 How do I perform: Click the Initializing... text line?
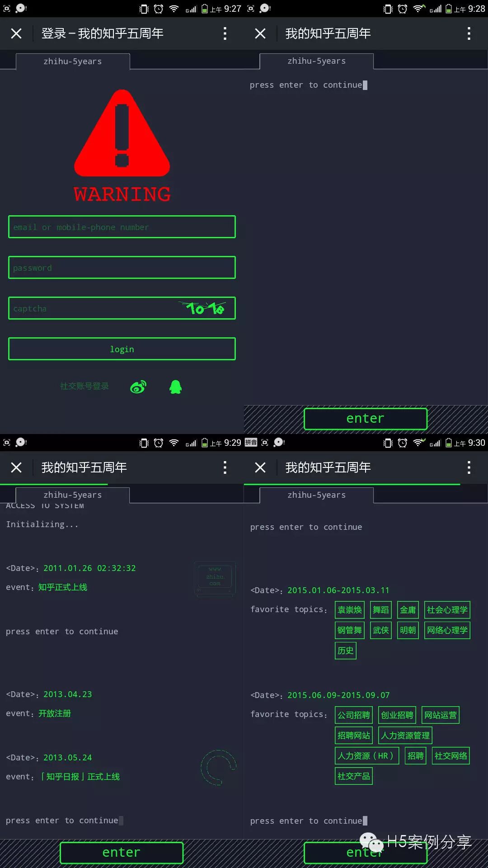click(42, 524)
